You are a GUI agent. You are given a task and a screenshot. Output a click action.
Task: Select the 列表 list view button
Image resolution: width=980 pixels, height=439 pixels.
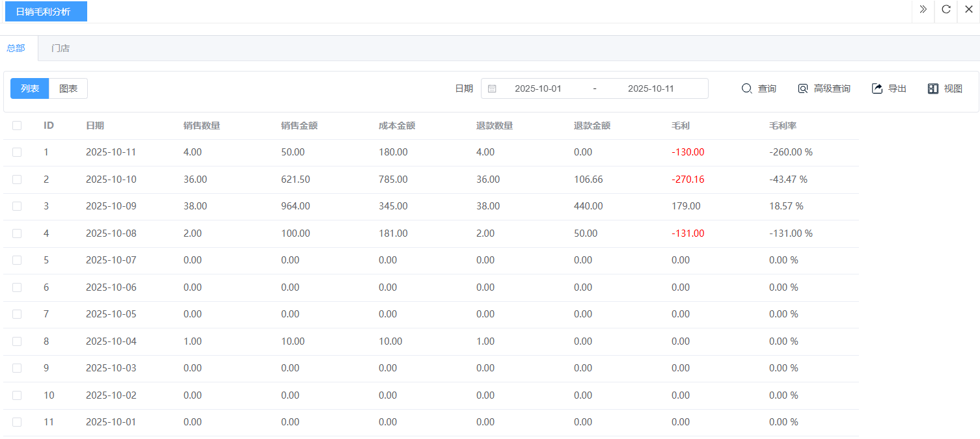click(30, 88)
